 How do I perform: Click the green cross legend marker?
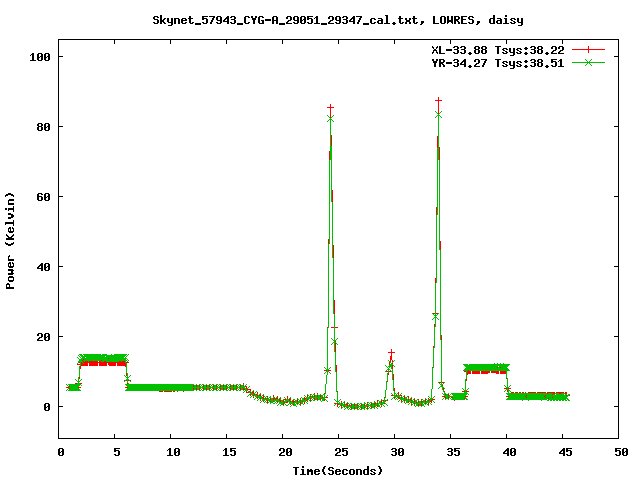(588, 62)
